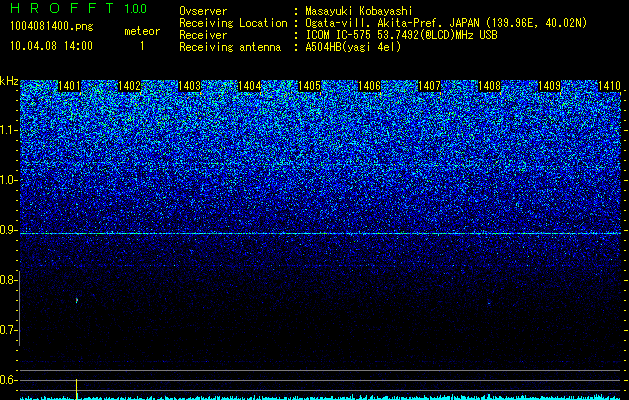The height and width of the screenshot is (400, 629).
Task: Click the 1403 time marker
Action: pyautogui.click(x=189, y=86)
